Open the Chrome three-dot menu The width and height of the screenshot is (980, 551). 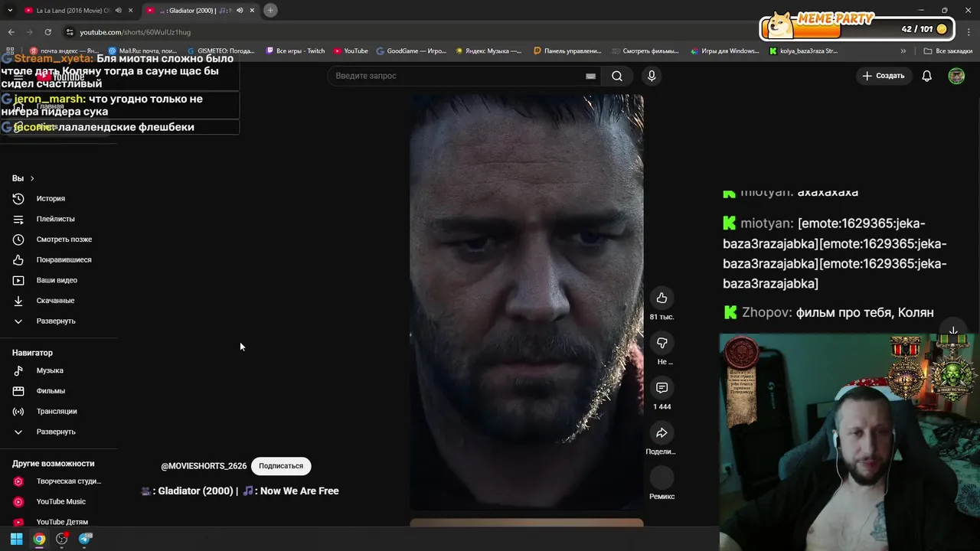click(968, 32)
